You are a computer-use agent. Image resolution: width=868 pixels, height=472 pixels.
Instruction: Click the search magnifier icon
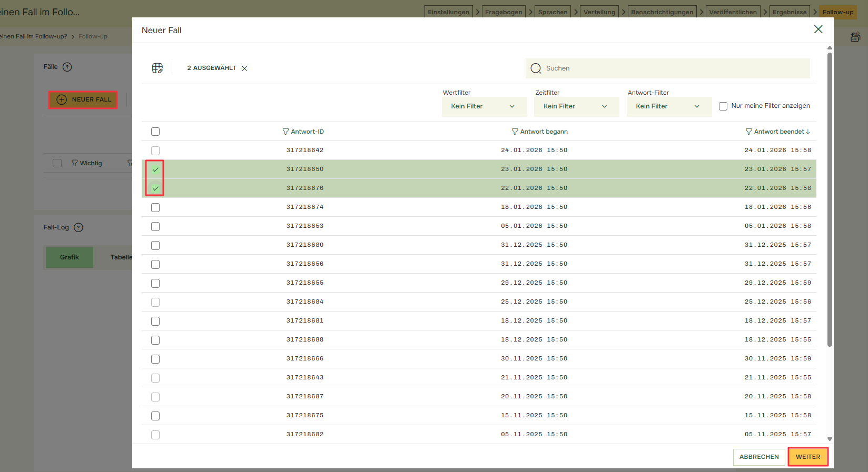click(x=536, y=68)
